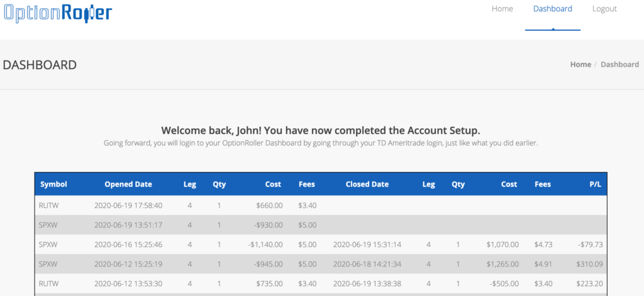Viewport: 644px width, 296px height.
Task: Click closed date 2020-06-18 14:21:34
Action: 367,264
